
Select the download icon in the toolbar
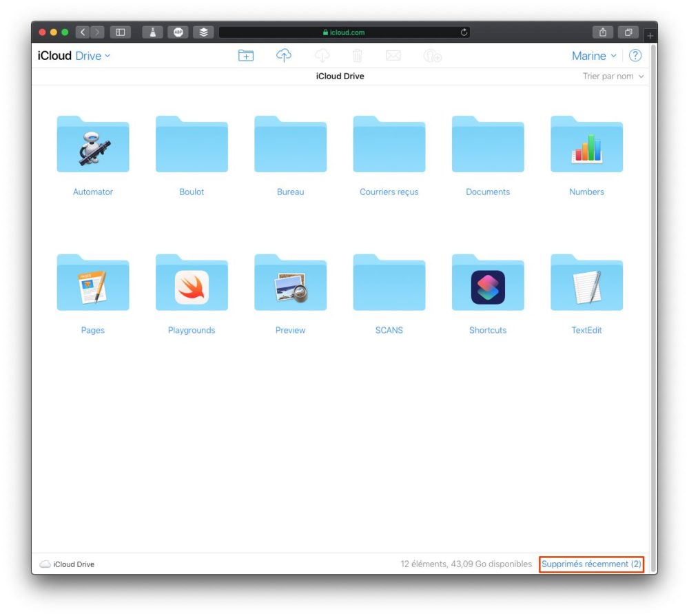pyautogui.click(x=322, y=55)
